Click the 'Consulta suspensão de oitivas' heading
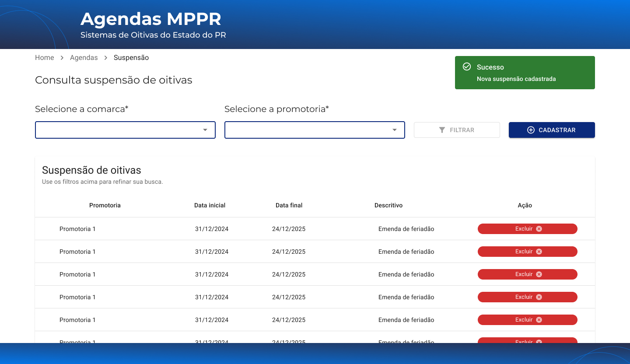The image size is (630, 364). [x=114, y=80]
